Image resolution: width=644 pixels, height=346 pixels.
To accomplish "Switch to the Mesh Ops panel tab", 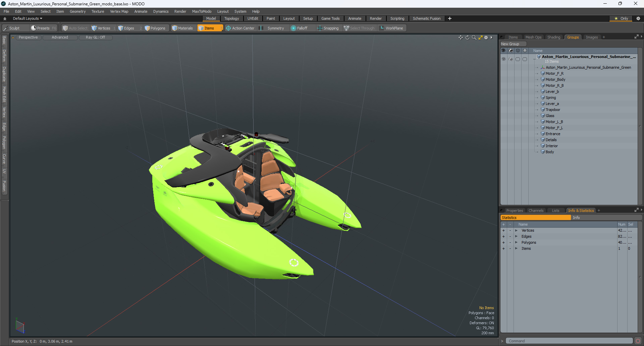I will [533, 37].
